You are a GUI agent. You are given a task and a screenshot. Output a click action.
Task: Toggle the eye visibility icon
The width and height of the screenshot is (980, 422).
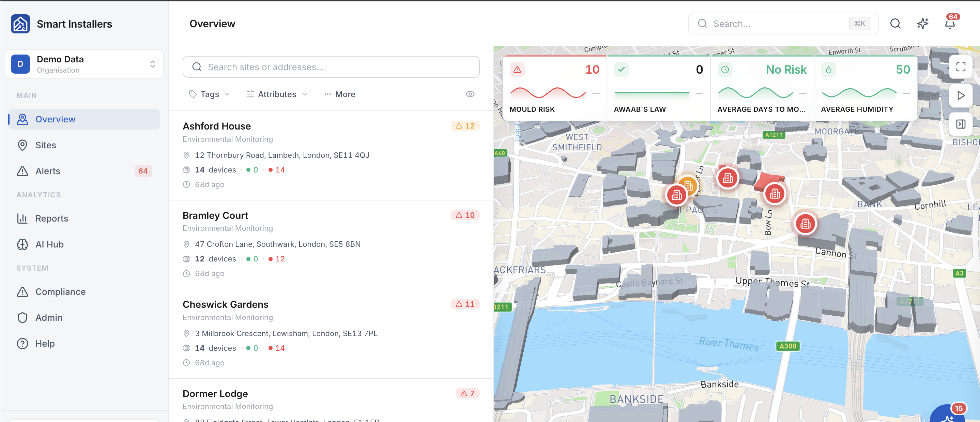point(470,94)
